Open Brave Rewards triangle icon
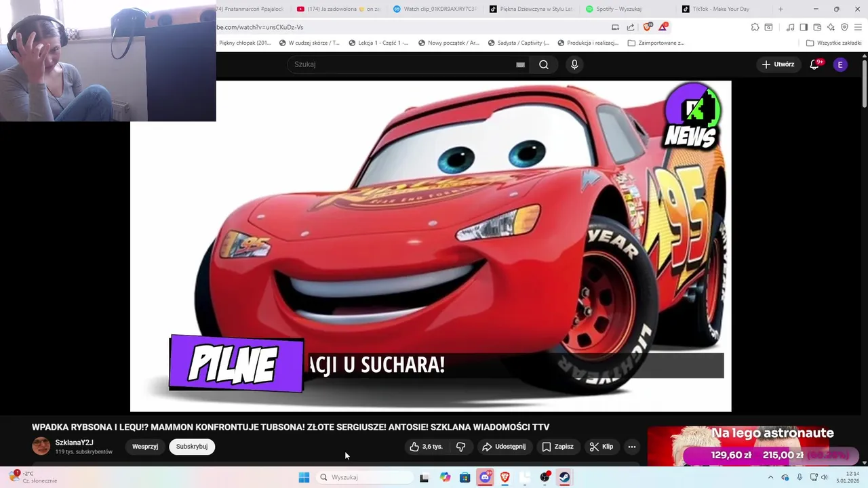This screenshot has height=488, width=868. pos(663,27)
